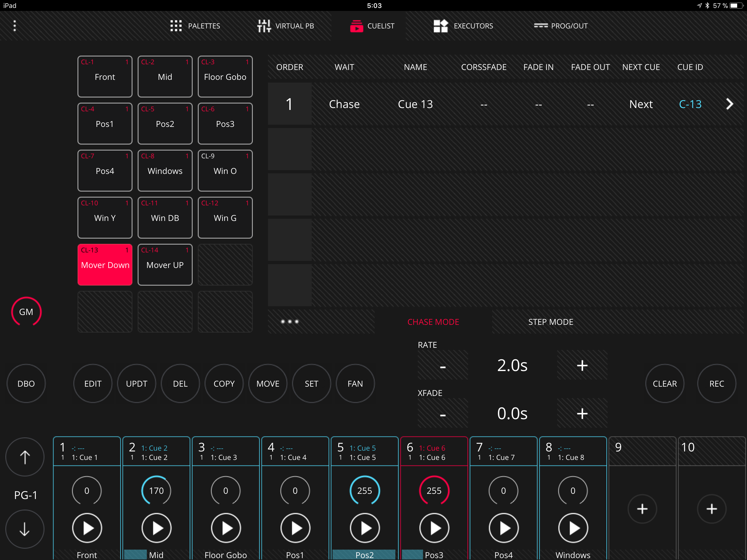This screenshot has height=560, width=747.
Task: Toggle the DBO blackout button
Action: click(x=26, y=383)
